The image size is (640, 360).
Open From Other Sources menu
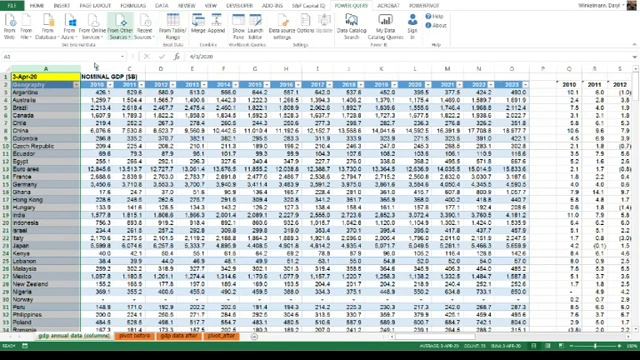click(x=120, y=27)
